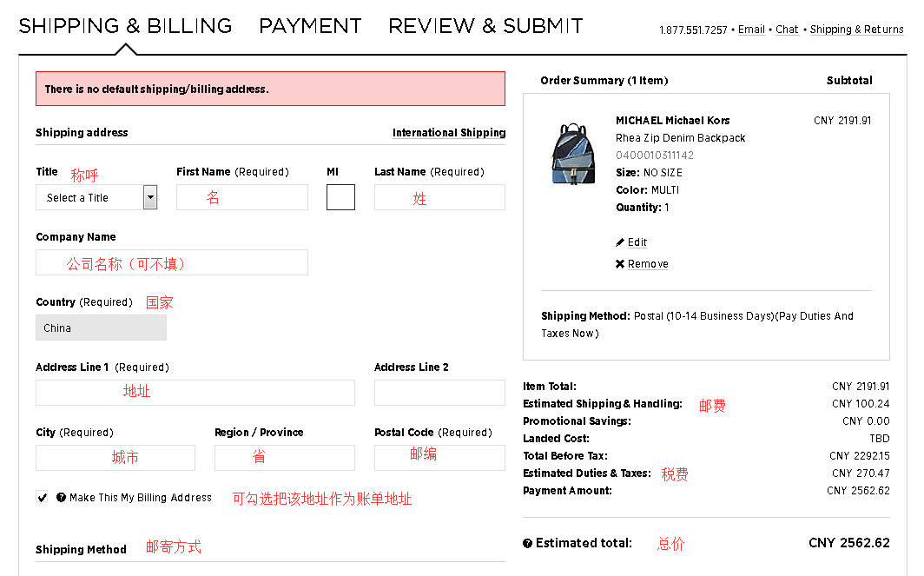Open the Chat link
The height and width of the screenshot is (576, 924).
tap(787, 30)
